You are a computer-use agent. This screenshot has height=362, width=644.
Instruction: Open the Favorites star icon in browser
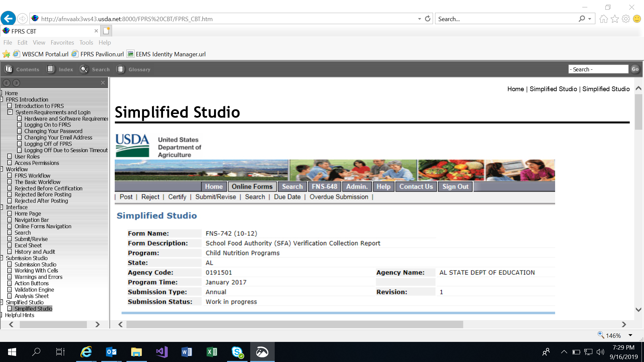point(615,19)
